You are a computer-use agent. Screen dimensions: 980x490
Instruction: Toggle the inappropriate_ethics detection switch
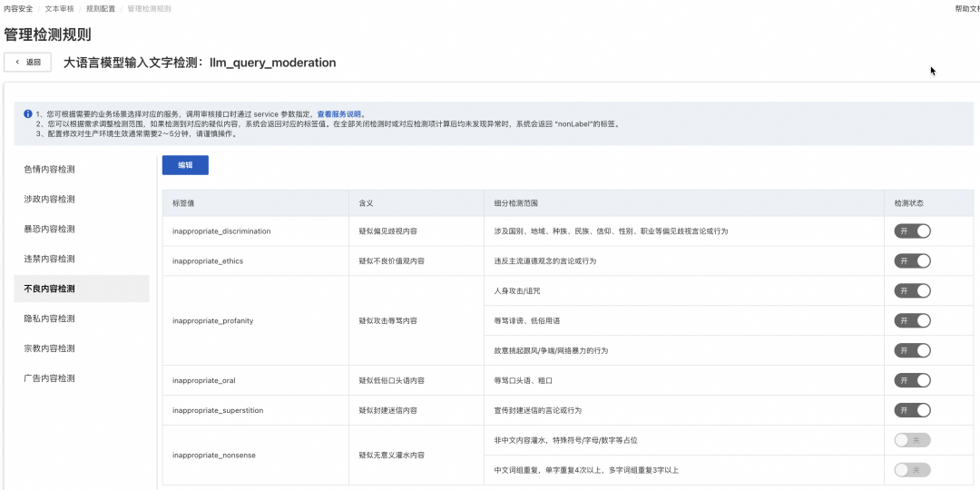[x=912, y=260]
